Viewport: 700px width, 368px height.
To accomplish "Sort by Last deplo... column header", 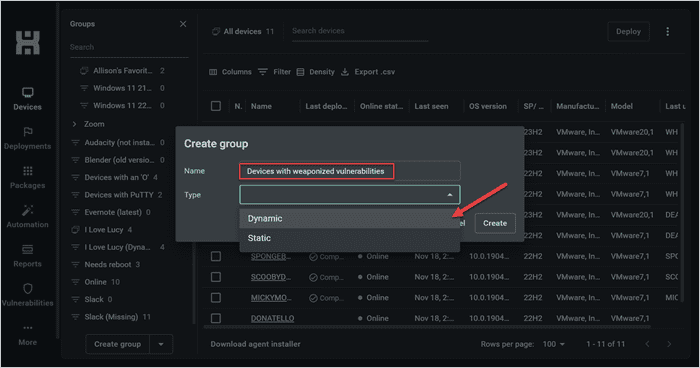I will [326, 106].
